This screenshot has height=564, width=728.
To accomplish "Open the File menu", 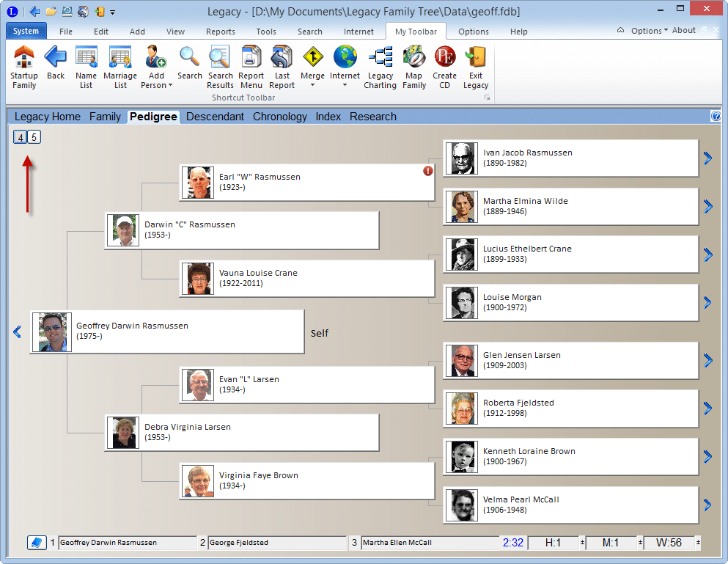I will coord(66,32).
